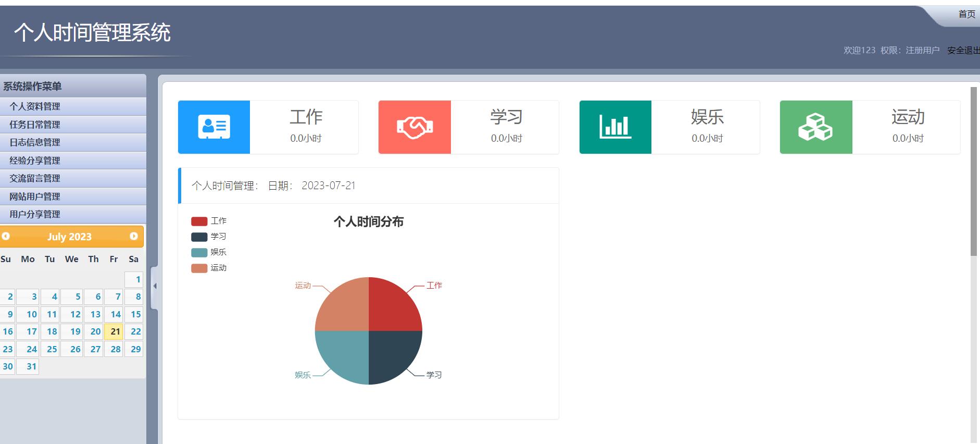Click the 欢迎123 welcome text

(x=859, y=51)
